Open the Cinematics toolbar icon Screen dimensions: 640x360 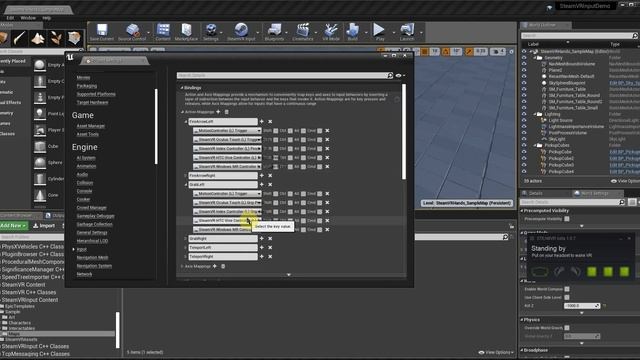pos(303,32)
